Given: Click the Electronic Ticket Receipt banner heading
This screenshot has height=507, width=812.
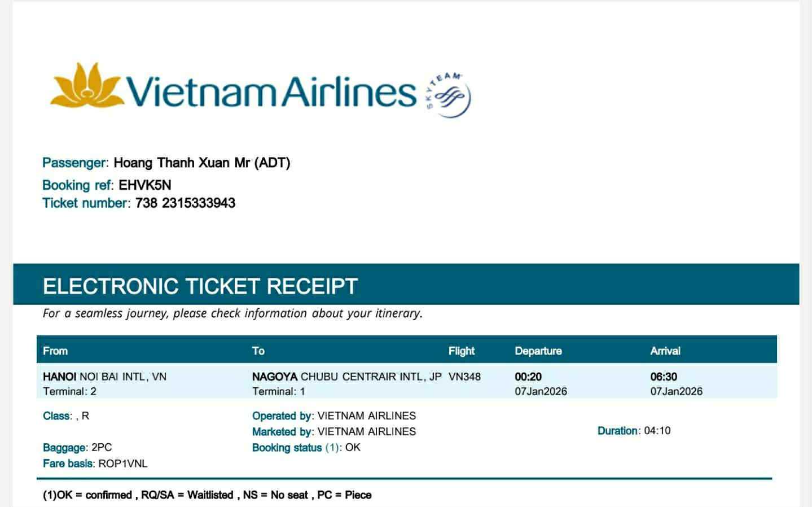Looking at the screenshot, I should coord(200,286).
